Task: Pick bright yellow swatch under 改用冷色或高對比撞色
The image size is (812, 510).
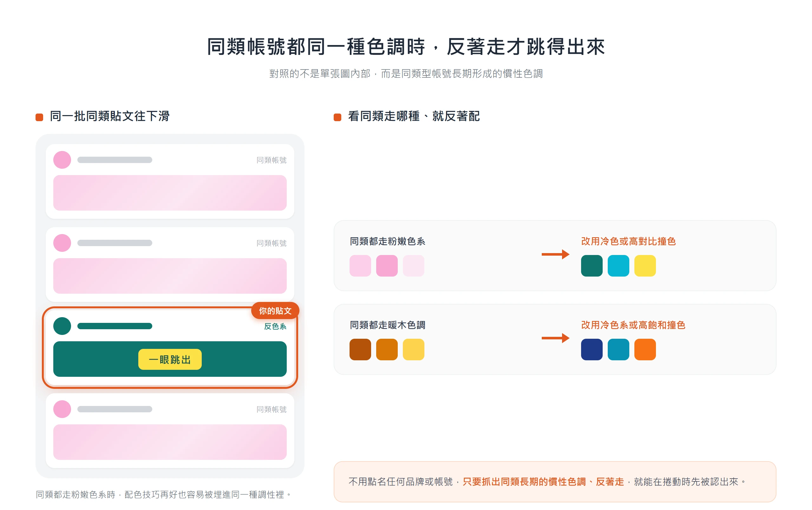Action: point(645,266)
